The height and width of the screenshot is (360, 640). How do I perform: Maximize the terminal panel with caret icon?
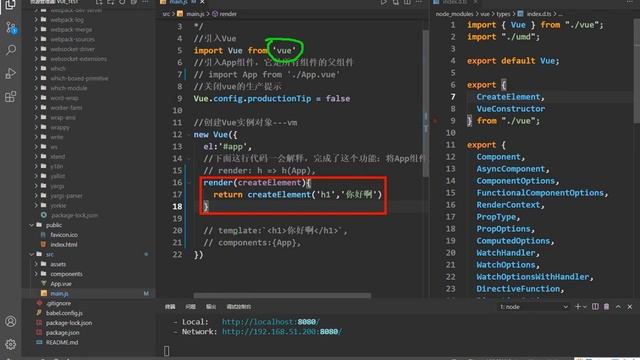click(x=618, y=307)
